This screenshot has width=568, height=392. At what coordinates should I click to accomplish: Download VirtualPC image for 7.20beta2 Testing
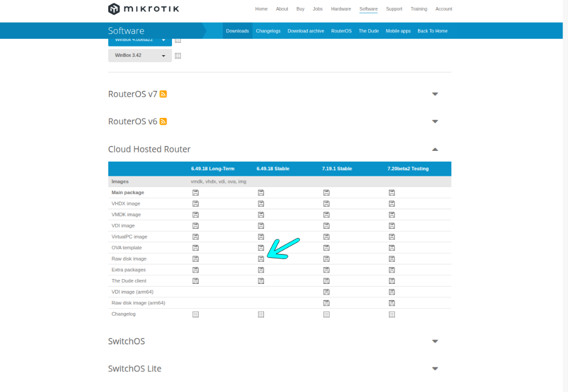pos(392,237)
